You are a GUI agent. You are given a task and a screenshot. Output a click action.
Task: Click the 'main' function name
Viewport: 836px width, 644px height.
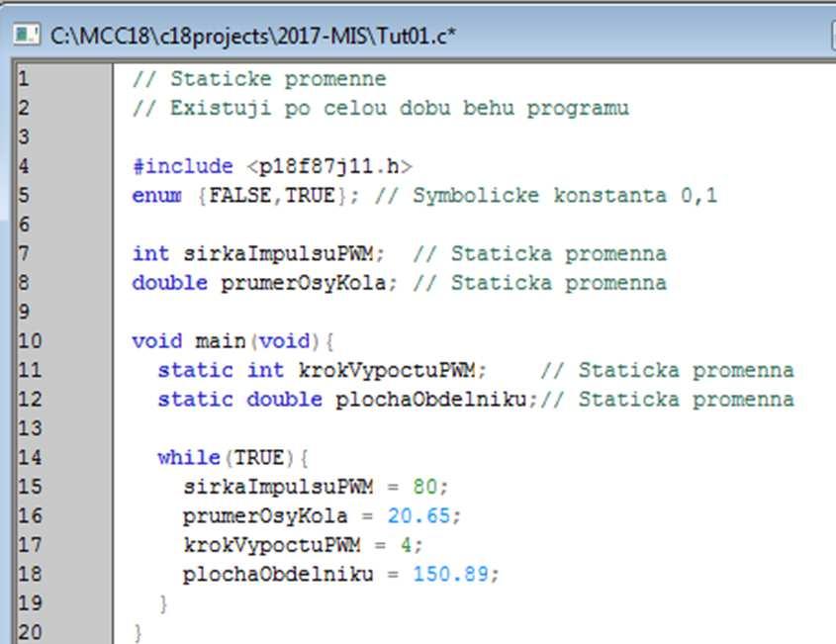(221, 341)
